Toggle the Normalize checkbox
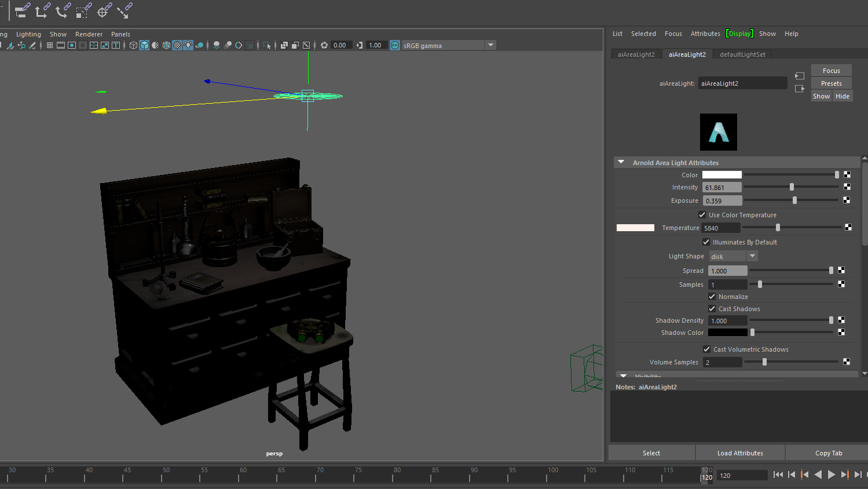 pos(712,297)
